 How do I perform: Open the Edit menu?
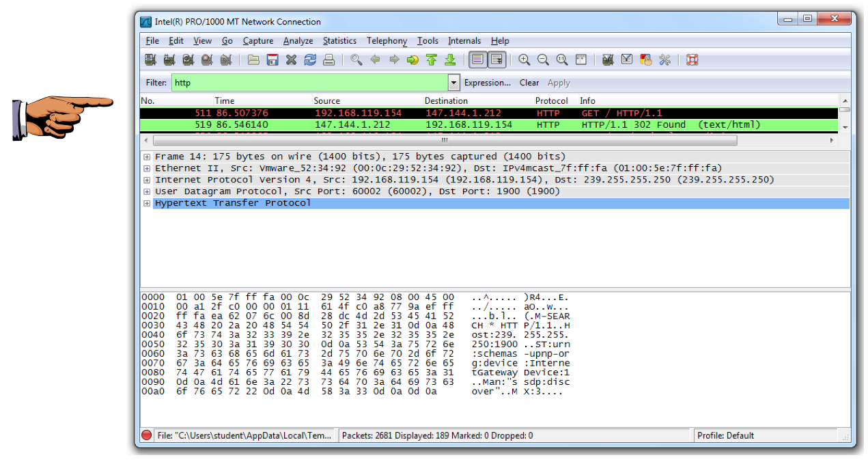tap(176, 41)
